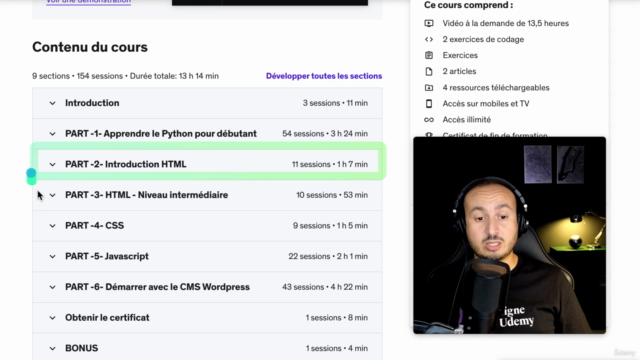Open PART -1- Apprendre le Python pour débutant
640x360 pixels.
[x=161, y=133]
